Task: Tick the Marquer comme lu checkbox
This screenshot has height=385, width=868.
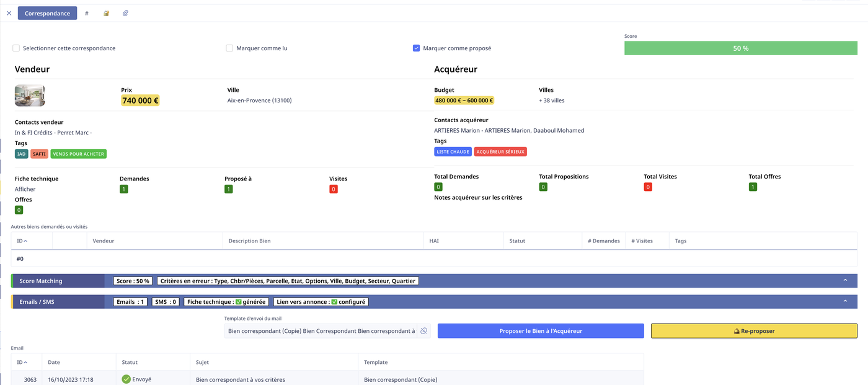Action: pos(229,48)
